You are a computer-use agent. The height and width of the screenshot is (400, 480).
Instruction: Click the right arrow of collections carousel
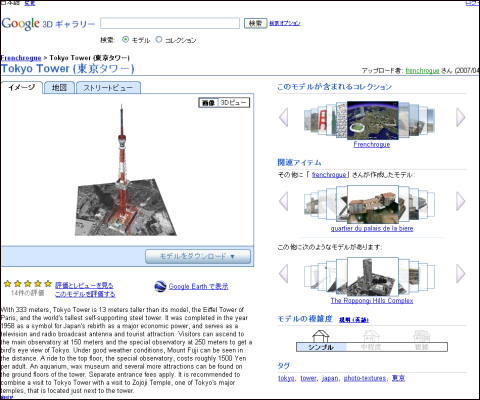coord(460,117)
